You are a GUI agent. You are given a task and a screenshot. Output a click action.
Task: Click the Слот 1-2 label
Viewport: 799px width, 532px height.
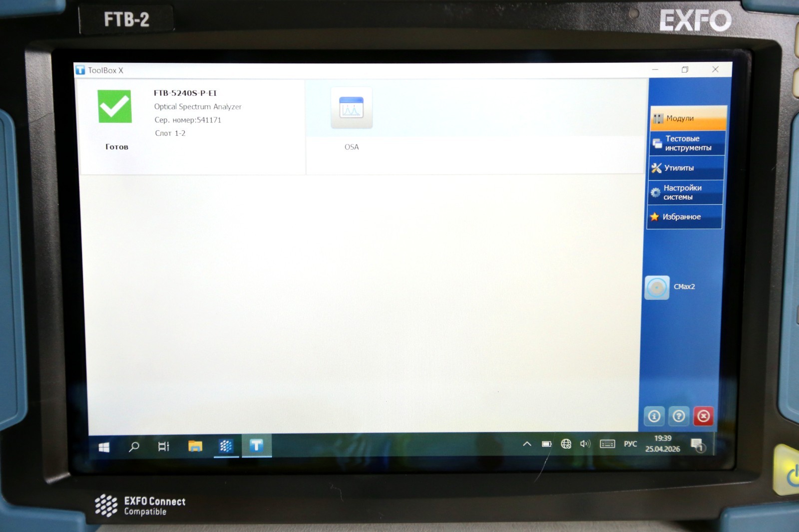point(170,133)
